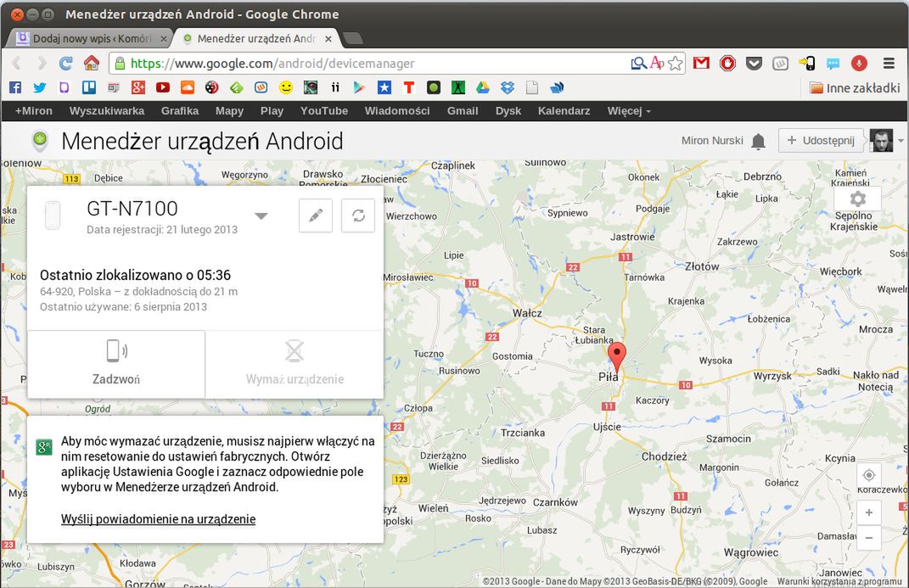The height and width of the screenshot is (588, 909).
Task: Click the + Udostępnij share button
Action: [821, 140]
